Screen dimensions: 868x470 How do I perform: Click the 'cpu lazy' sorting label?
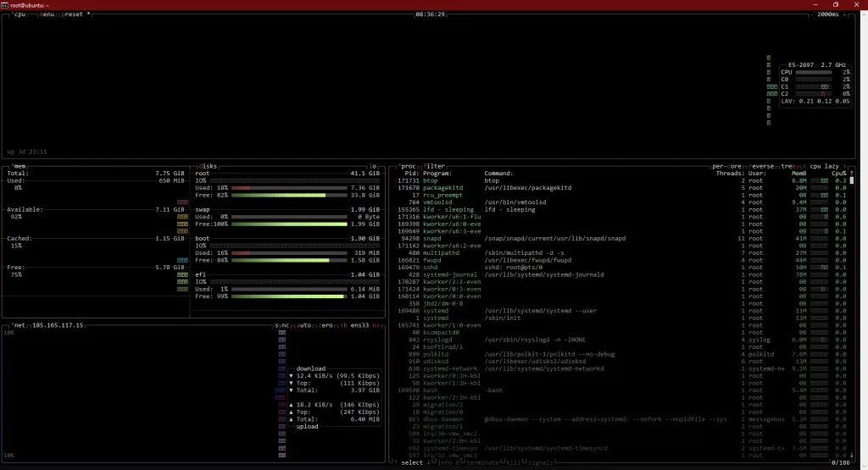click(824, 166)
